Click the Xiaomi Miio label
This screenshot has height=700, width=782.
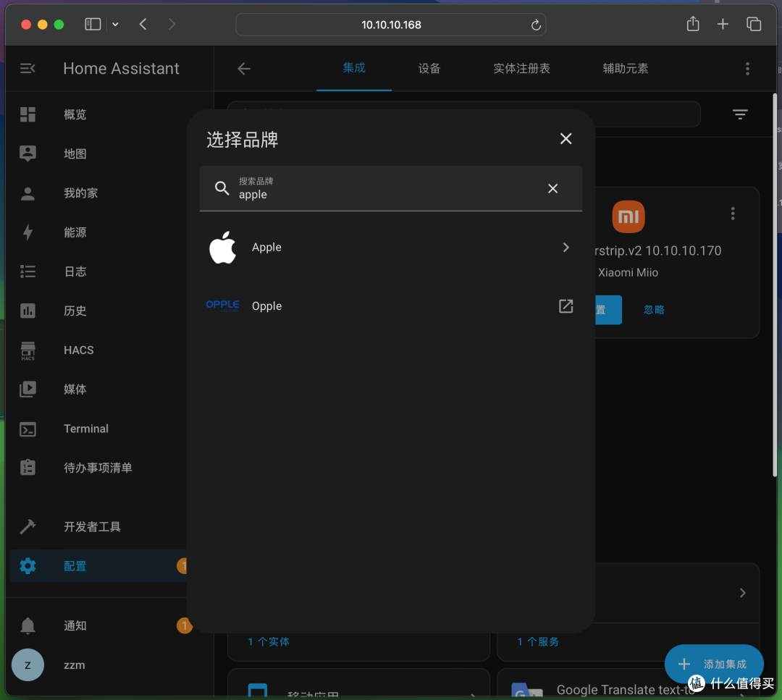(628, 273)
